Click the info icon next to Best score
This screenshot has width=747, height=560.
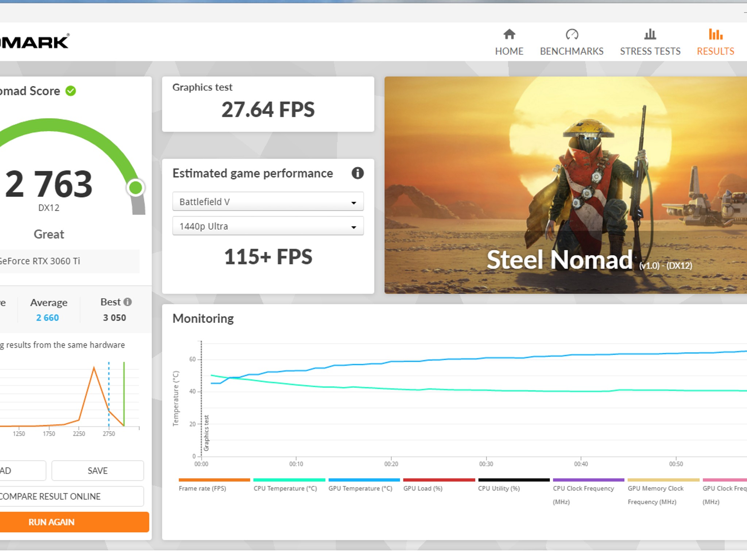click(x=127, y=302)
